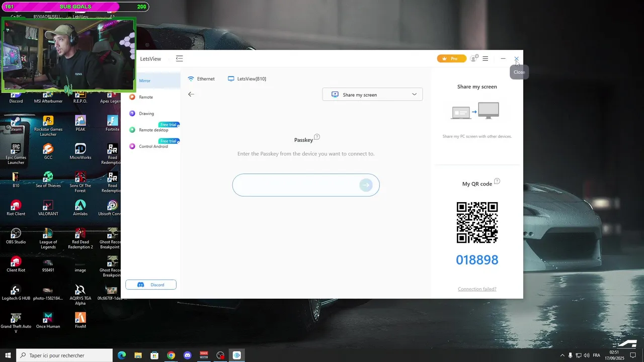Open Discord from the taskbar

[188, 355]
